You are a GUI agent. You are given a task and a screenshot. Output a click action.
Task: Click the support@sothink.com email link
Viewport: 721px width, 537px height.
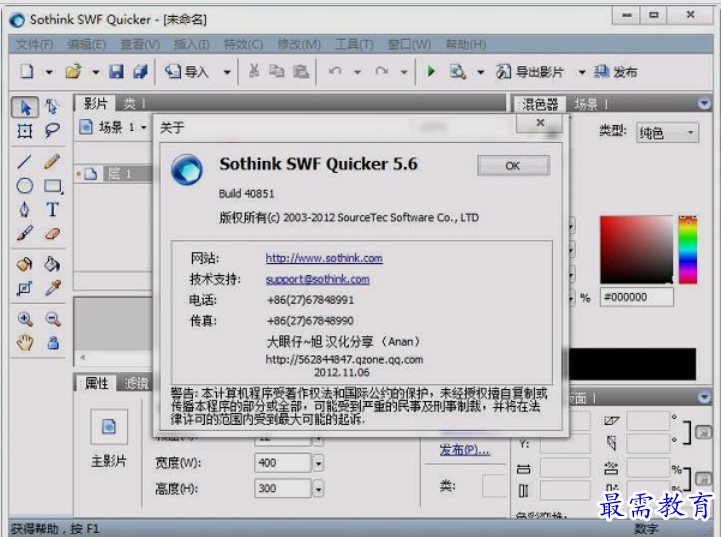[x=318, y=279]
